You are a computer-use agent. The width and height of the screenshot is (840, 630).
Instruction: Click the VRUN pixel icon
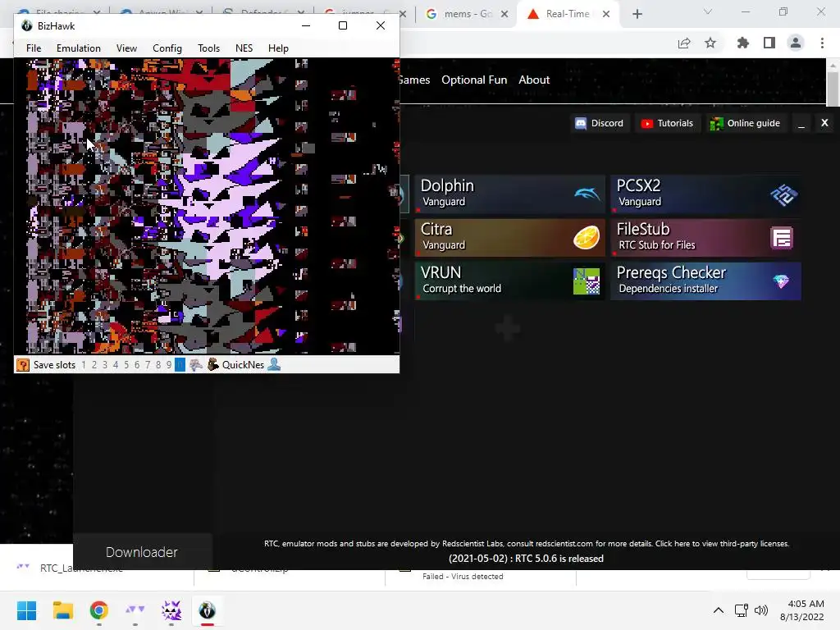587,281
